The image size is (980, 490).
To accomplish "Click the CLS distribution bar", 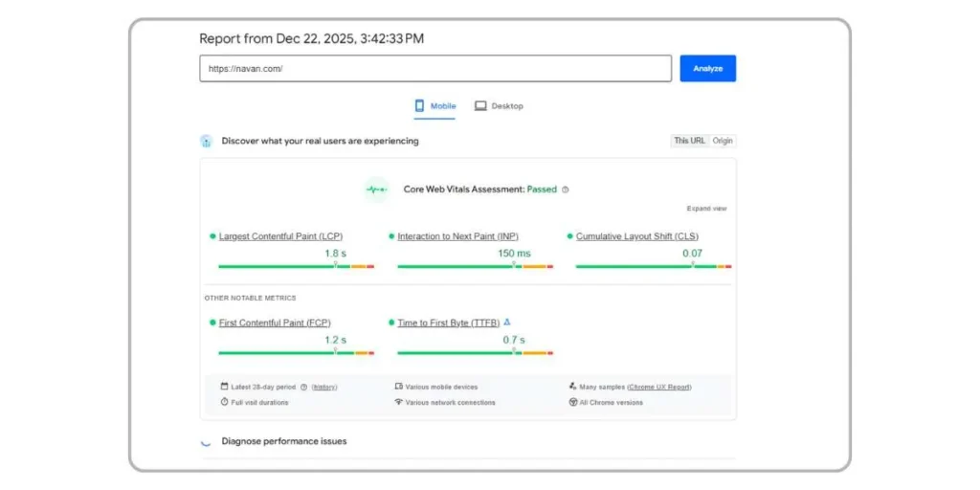I will click(x=653, y=266).
